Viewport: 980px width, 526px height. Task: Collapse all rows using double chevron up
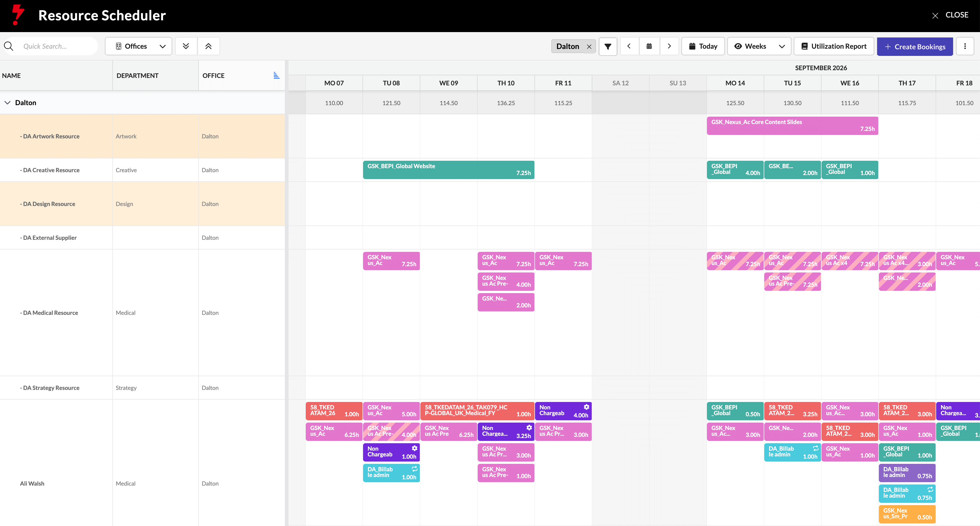click(209, 46)
